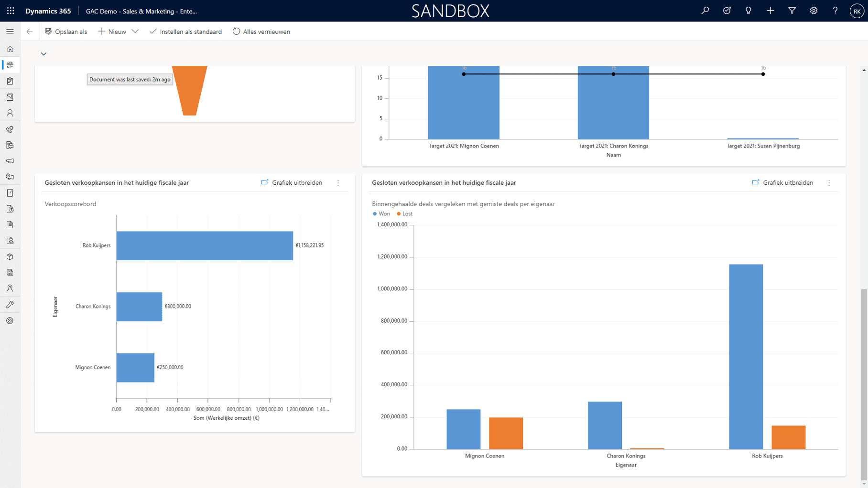Image resolution: width=868 pixels, height=488 pixels.
Task: Click the Target 2021: Susan Pijnenburg axis label
Action: pyautogui.click(x=763, y=146)
